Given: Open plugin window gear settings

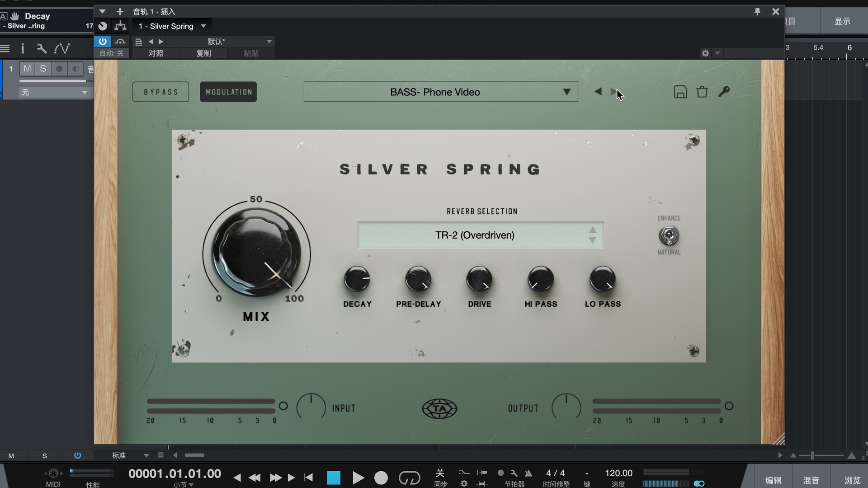Looking at the screenshot, I should click(x=705, y=53).
